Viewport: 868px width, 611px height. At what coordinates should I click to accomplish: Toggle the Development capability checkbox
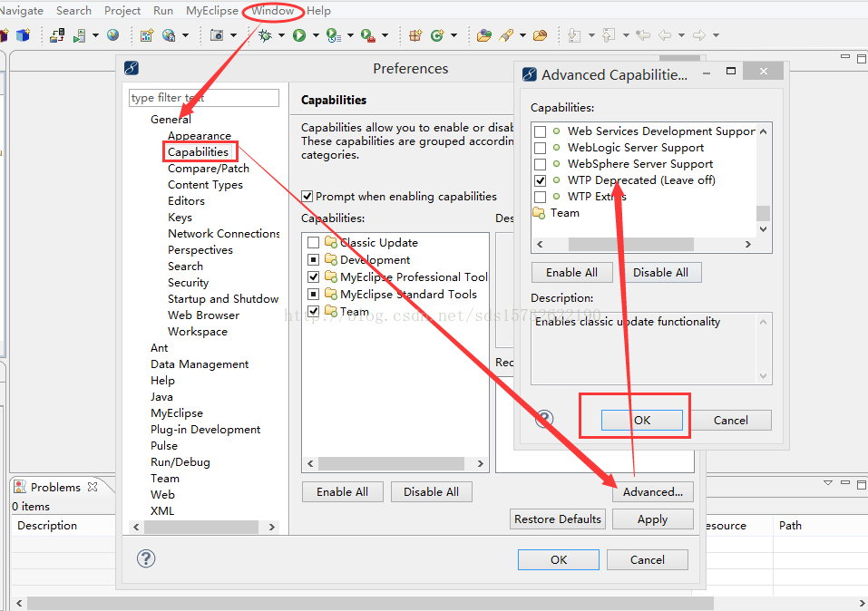coord(313,259)
